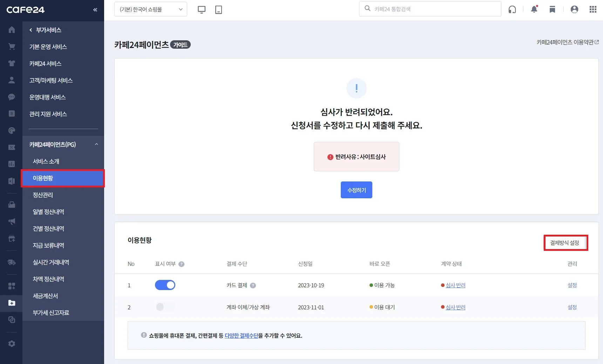Open the bar chart statistics icon
The width and height of the screenshot is (603, 364).
[12, 164]
